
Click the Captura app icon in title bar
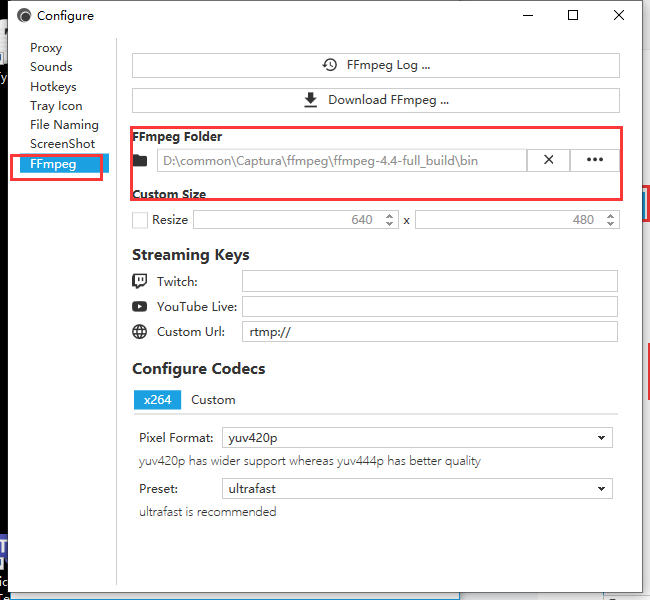click(24, 16)
